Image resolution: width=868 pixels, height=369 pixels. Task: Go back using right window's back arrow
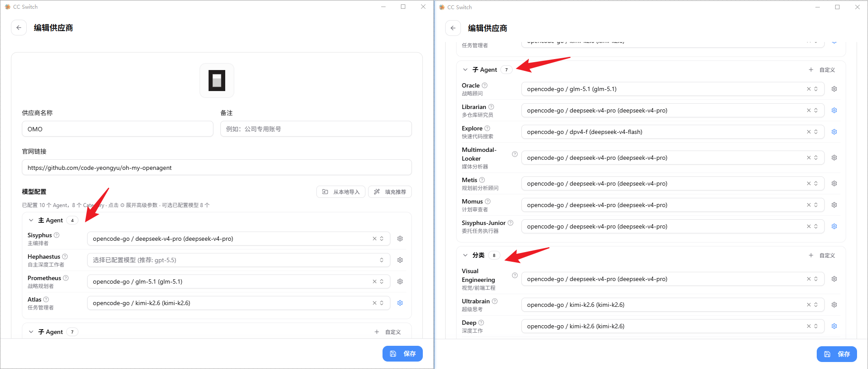point(453,28)
